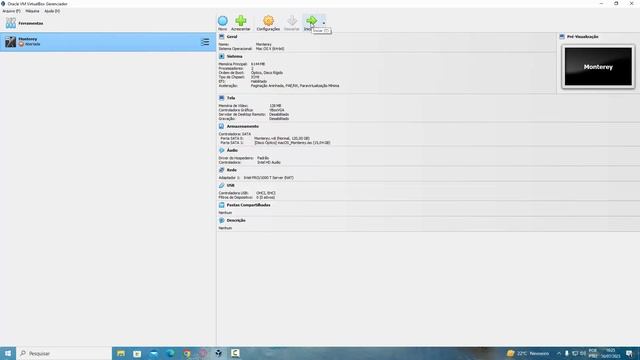
Task: Open the notification center icon
Action: 629,353
